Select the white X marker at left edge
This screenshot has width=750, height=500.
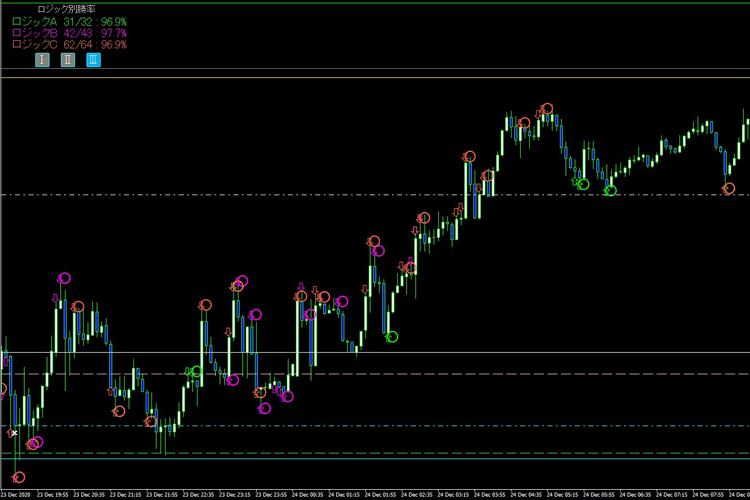coord(12,433)
